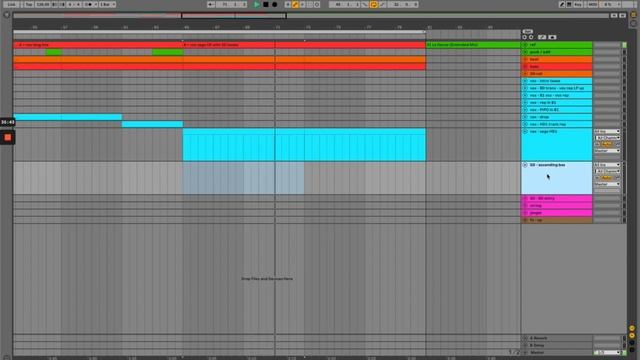Image resolution: width=640 pixels, height=360 pixels.
Task: Toggle the metronome
Action: [x=88, y=4]
